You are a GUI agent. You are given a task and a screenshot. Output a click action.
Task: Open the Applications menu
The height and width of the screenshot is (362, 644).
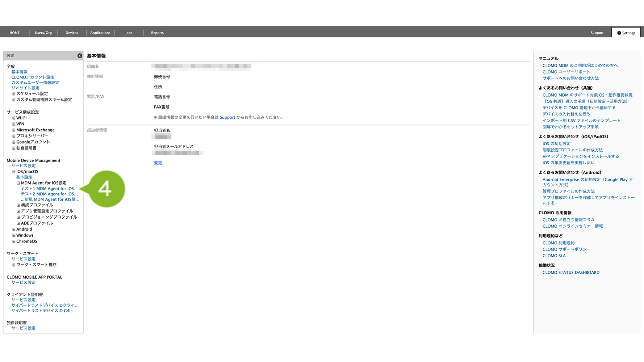100,33
